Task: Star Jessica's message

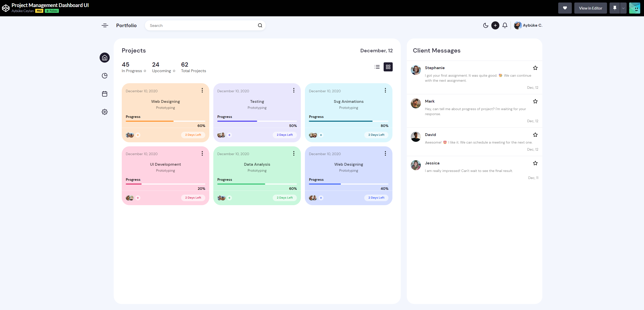Action: (535, 163)
